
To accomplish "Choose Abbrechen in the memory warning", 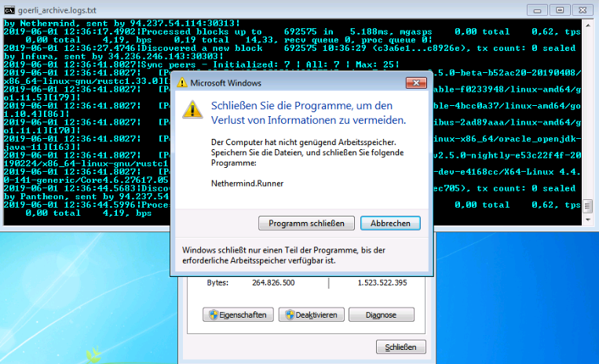I will (390, 224).
